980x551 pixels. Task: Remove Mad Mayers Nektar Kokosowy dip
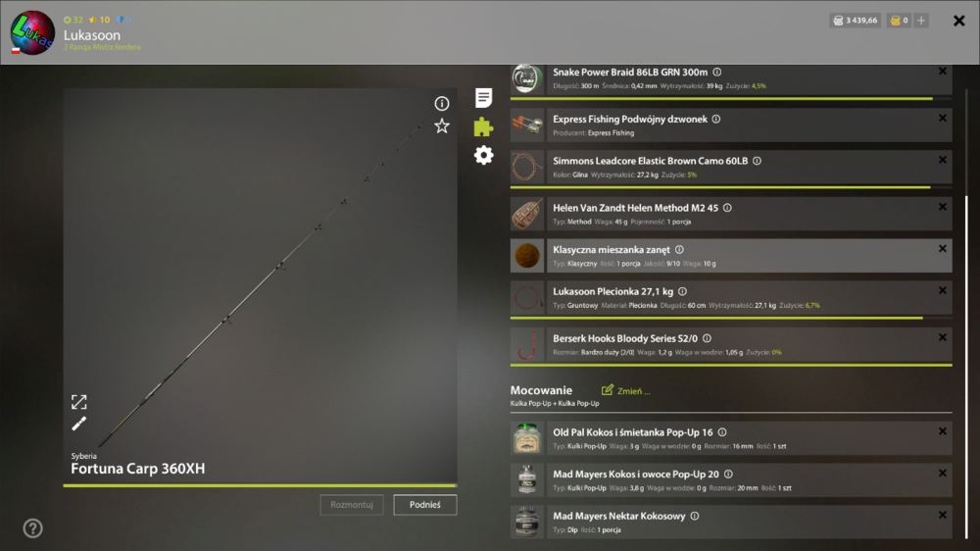pyautogui.click(x=943, y=514)
